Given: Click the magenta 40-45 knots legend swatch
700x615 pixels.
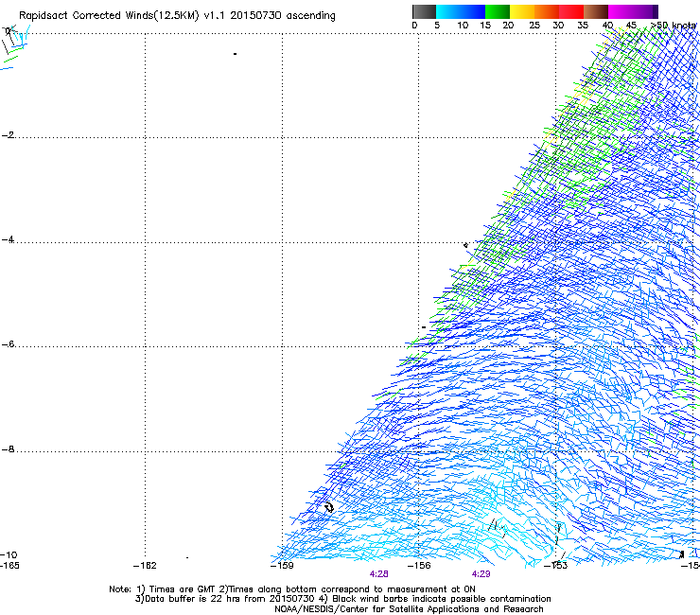Looking at the screenshot, I should tap(621, 11).
